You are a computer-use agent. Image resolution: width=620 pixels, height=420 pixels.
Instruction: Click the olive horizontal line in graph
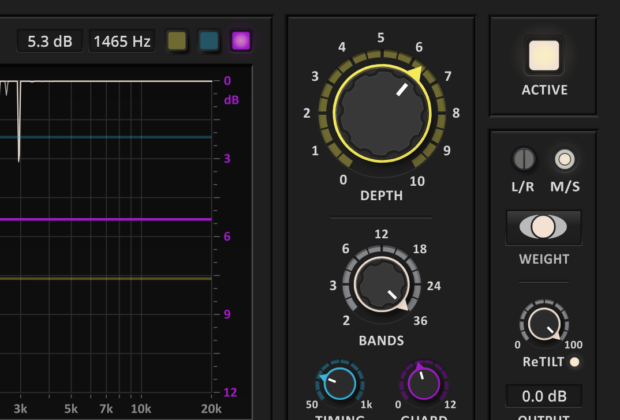pos(106,278)
